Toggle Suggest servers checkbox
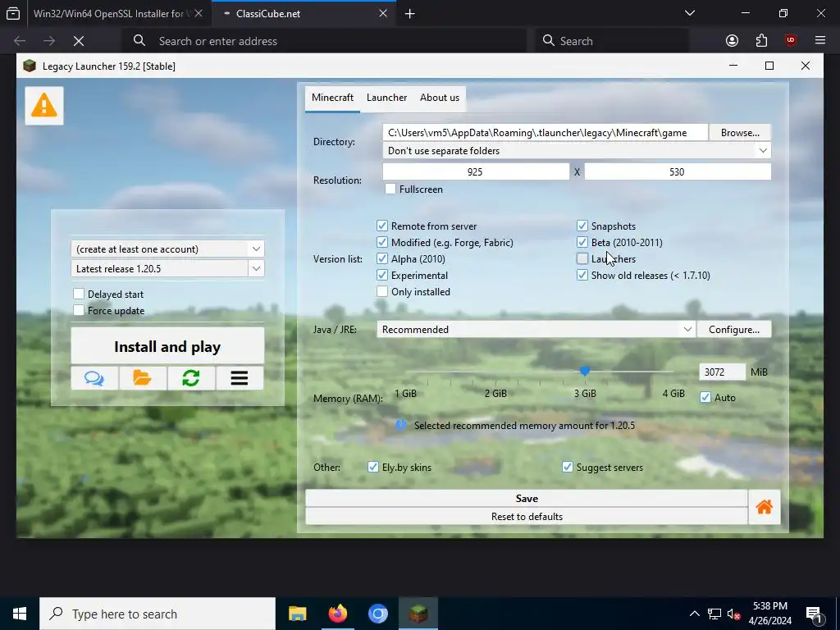This screenshot has width=840, height=630. 568,467
